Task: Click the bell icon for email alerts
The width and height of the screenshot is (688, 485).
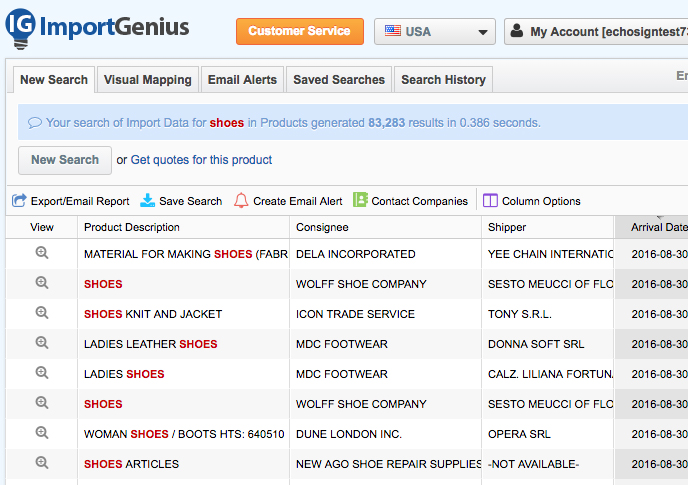Action: [x=241, y=201]
